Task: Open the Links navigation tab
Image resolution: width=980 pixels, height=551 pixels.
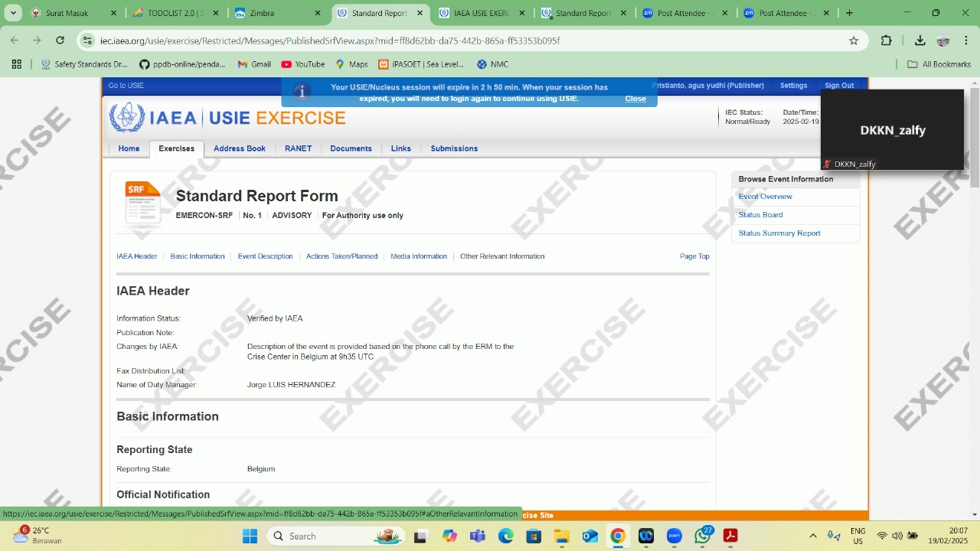Action: tap(401, 148)
